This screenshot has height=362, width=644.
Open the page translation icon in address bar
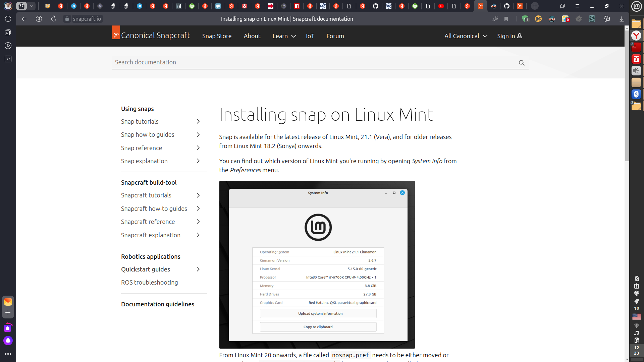495,19
